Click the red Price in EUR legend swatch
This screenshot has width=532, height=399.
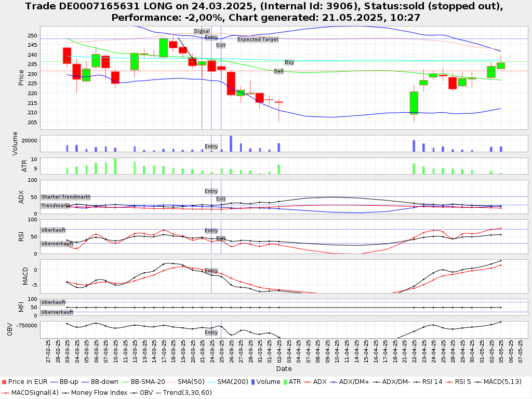[4, 382]
